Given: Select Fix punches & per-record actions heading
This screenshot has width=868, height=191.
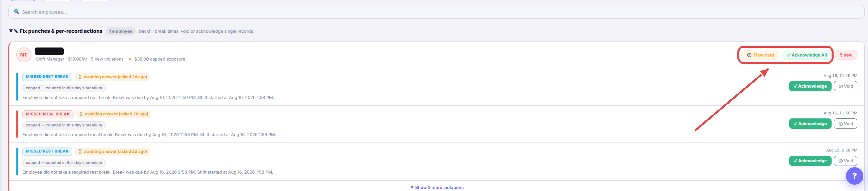Looking at the screenshot, I should point(61,31).
